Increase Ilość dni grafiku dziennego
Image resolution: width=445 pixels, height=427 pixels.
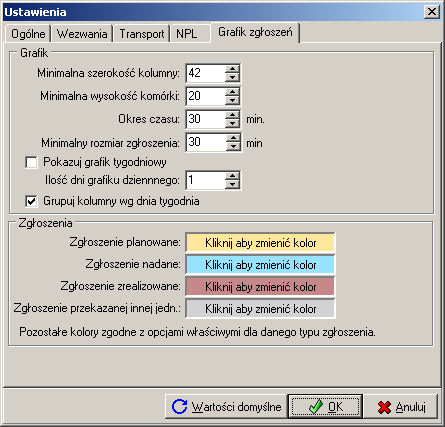232,176
